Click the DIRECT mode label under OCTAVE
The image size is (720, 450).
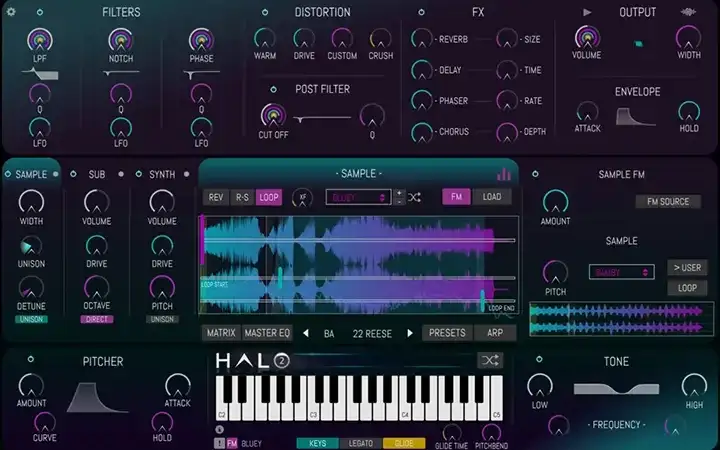click(97, 319)
